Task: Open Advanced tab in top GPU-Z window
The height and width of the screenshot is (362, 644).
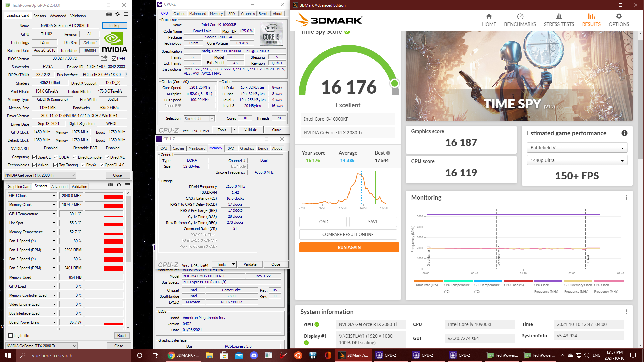Action: (58, 16)
